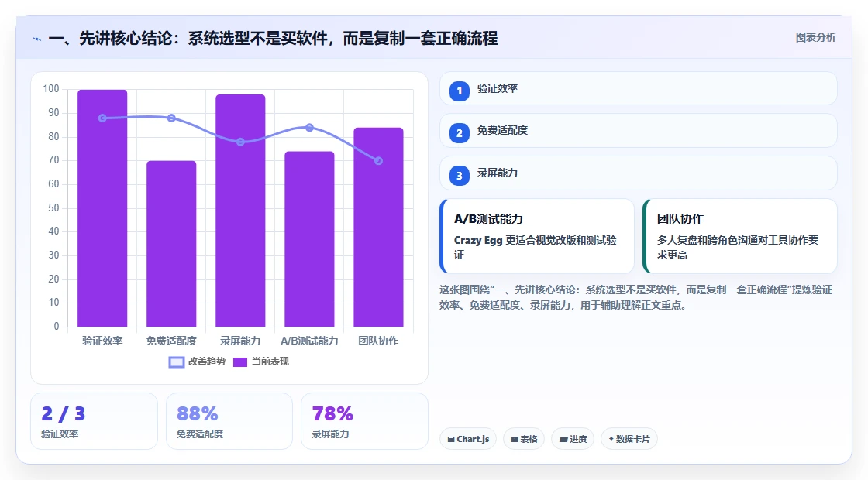
Task: Click the 78% 录屏能力 stat card
Action: click(364, 421)
